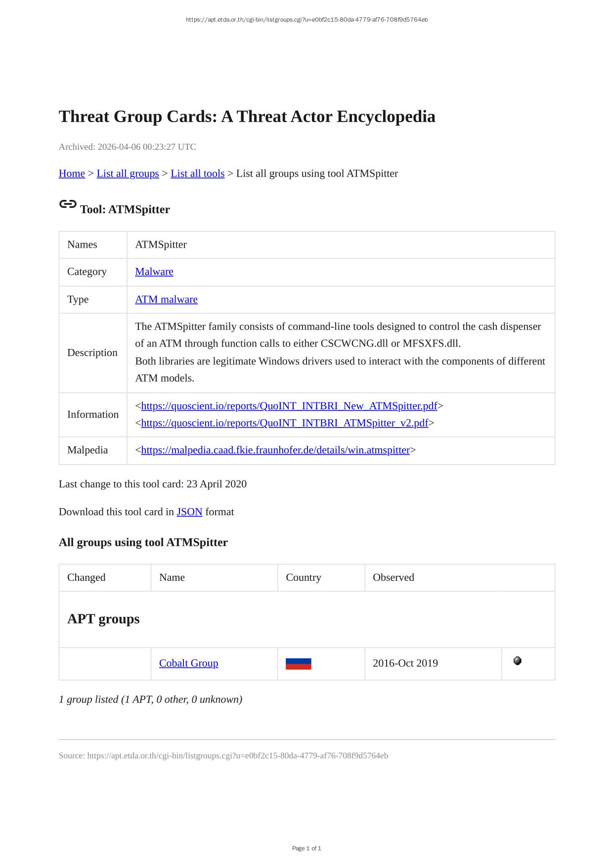This screenshot has width=614, height=868.
Task: Click the page title Threat Group Cards
Action: point(247,117)
